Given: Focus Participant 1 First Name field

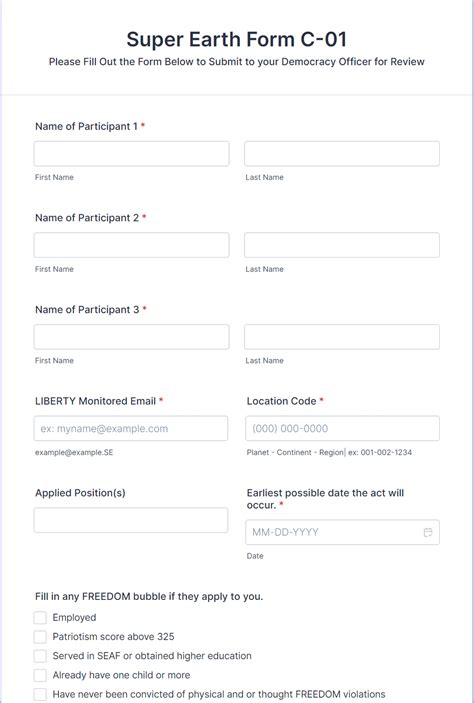Looking at the screenshot, I should tap(131, 154).
